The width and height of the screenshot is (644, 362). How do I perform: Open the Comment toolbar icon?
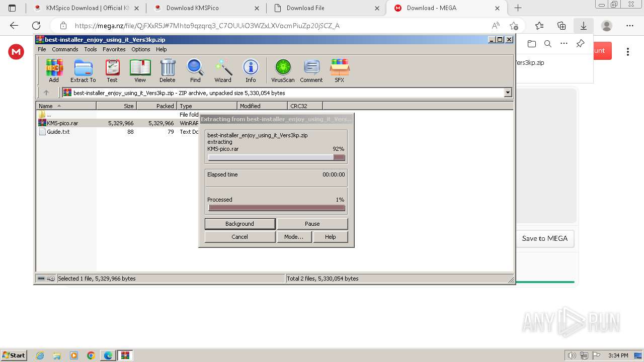[311, 70]
